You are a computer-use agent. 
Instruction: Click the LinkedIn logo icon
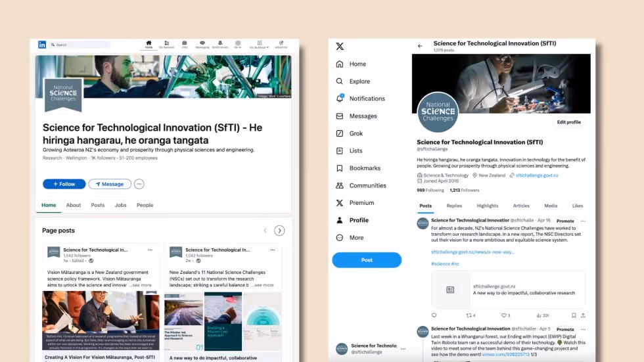[x=42, y=44]
